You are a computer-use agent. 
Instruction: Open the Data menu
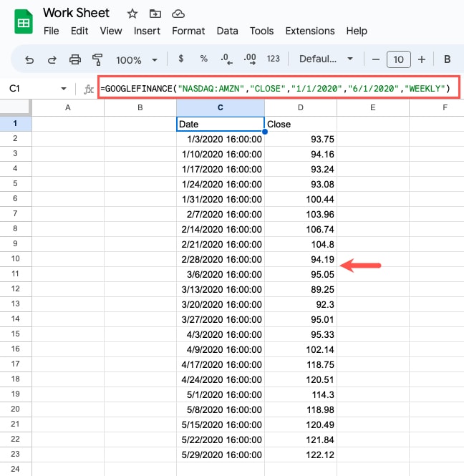coord(228,31)
